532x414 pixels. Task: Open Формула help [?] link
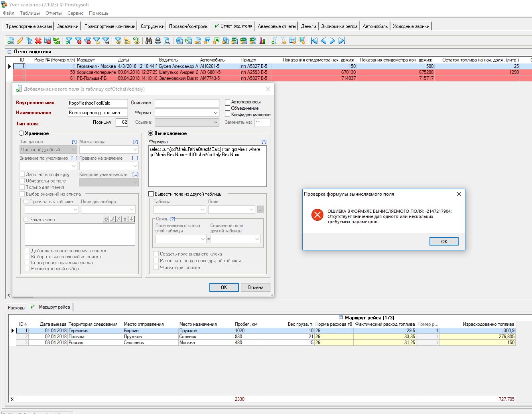264,142
